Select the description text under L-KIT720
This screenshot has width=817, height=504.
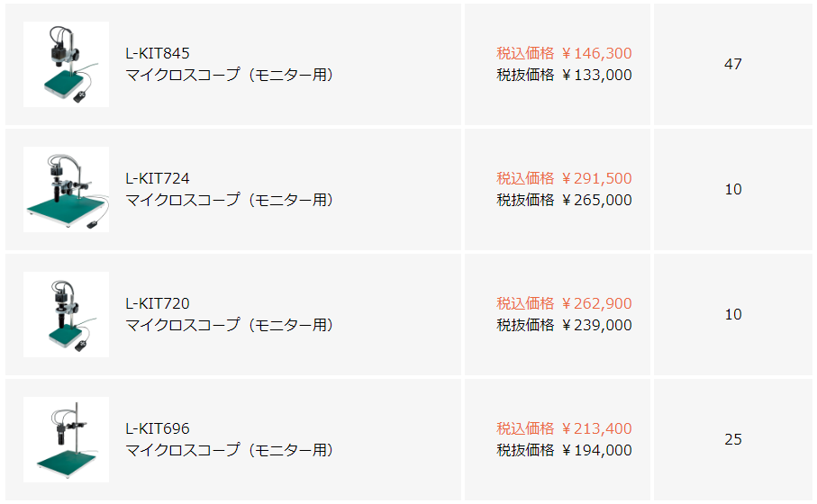click(229, 325)
